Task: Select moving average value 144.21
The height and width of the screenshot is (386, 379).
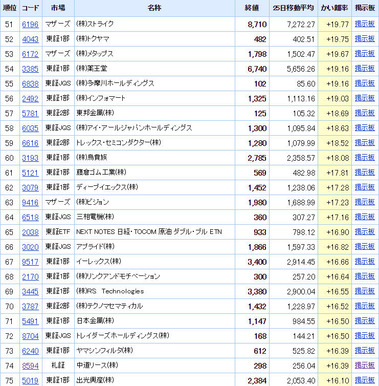Action: tap(304, 336)
